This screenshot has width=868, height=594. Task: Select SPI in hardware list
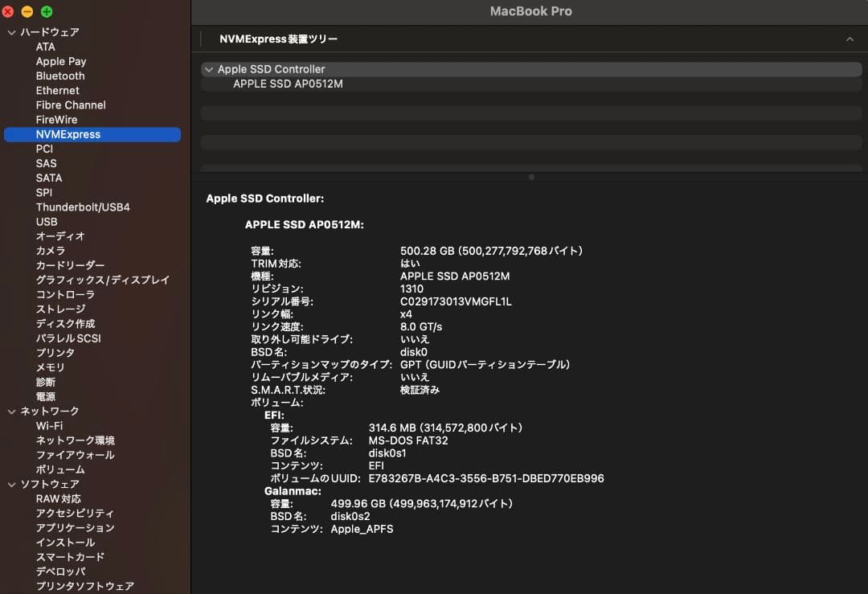43,193
